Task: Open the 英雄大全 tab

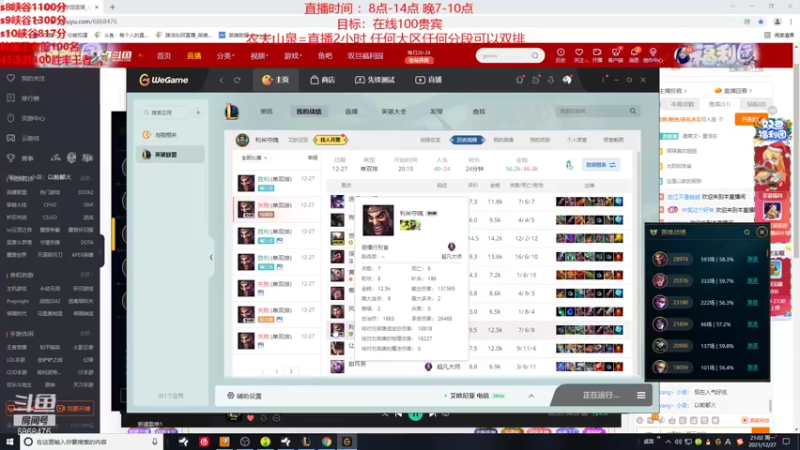Action: click(393, 111)
